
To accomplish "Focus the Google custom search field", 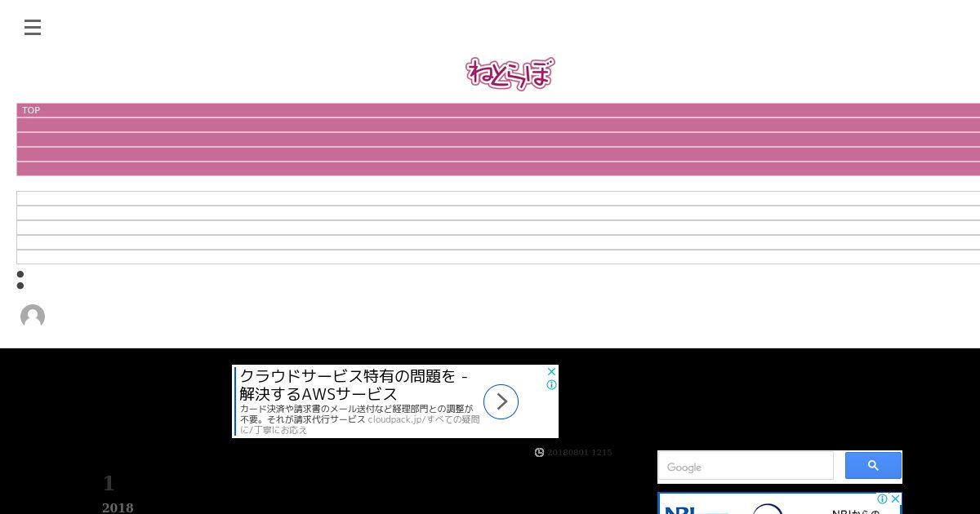I will coord(746,467).
